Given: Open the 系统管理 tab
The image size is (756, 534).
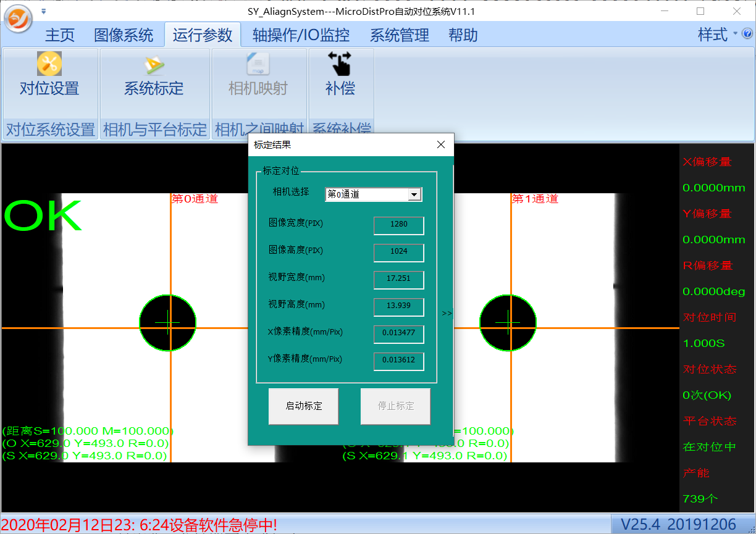Looking at the screenshot, I should (x=399, y=35).
